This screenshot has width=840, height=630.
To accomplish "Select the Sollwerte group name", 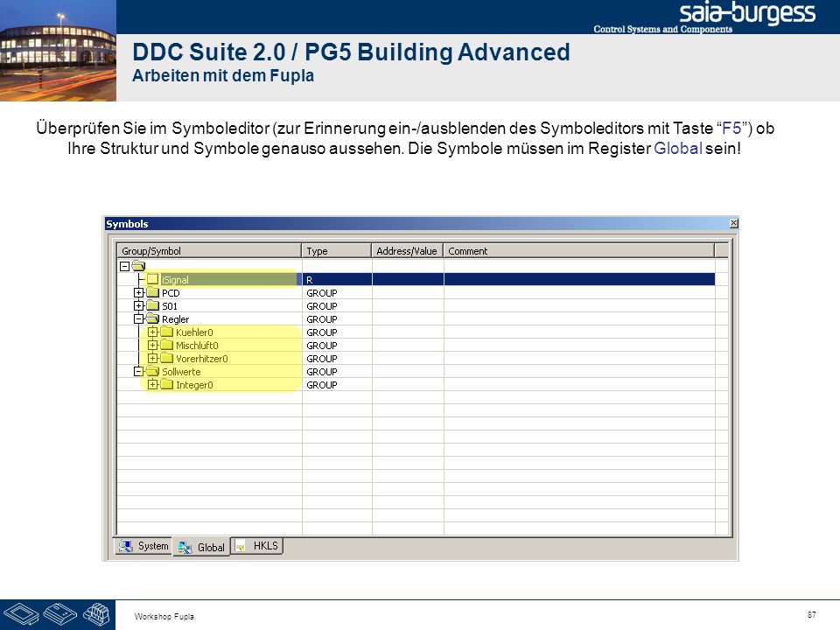I will pyautogui.click(x=181, y=372).
